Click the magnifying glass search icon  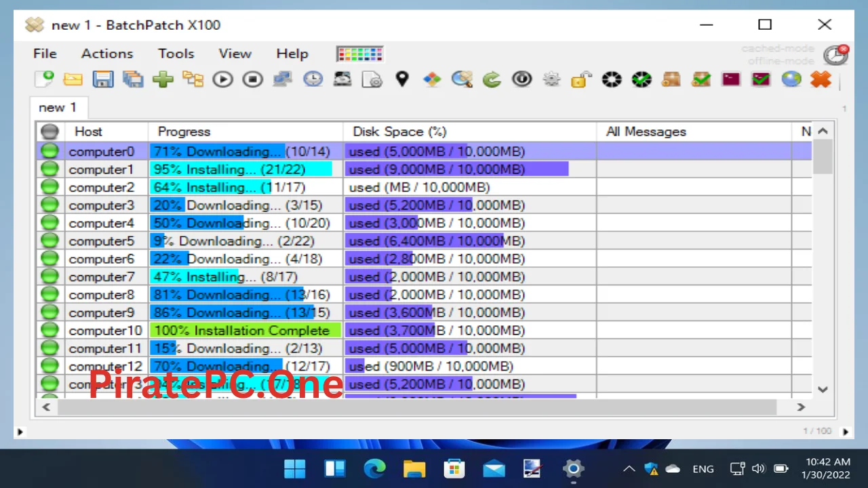(x=462, y=79)
